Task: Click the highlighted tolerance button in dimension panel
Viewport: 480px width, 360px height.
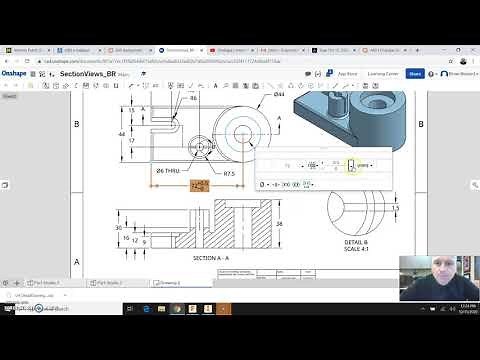Action: (351, 165)
